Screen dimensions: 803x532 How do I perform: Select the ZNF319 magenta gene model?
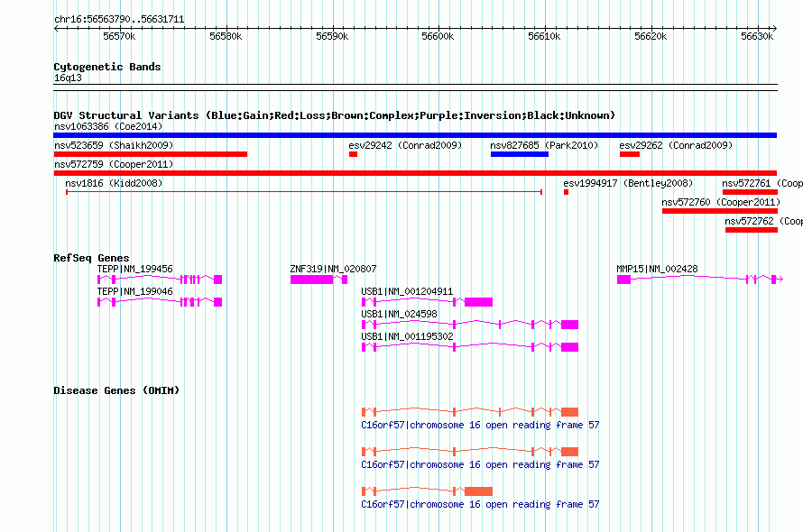(x=318, y=280)
